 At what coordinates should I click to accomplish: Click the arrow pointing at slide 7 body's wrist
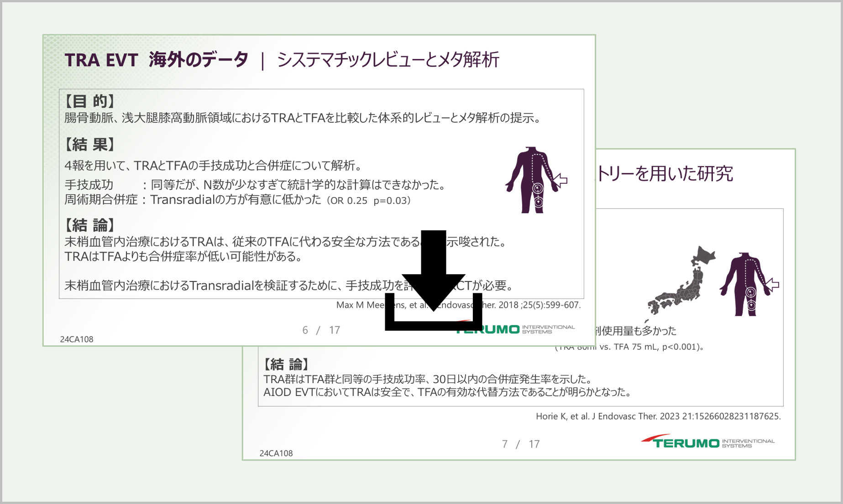(772, 285)
